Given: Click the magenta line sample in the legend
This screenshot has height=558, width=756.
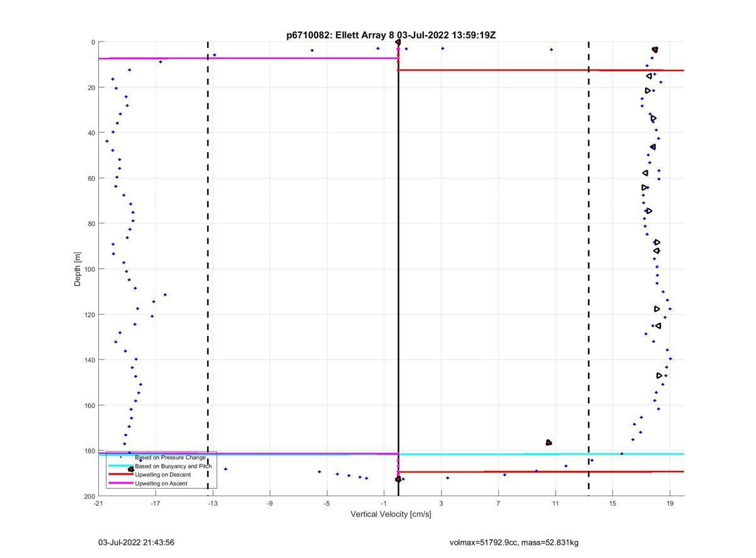Looking at the screenshot, I should click(121, 483).
